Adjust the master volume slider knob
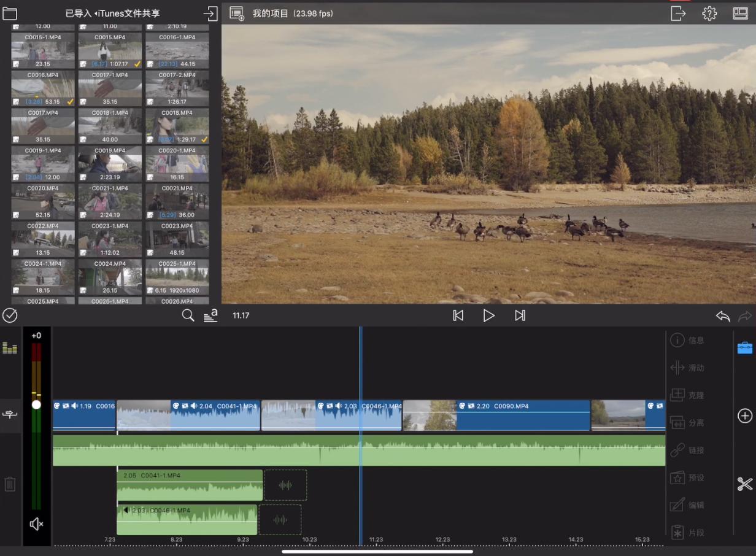 tap(36, 404)
